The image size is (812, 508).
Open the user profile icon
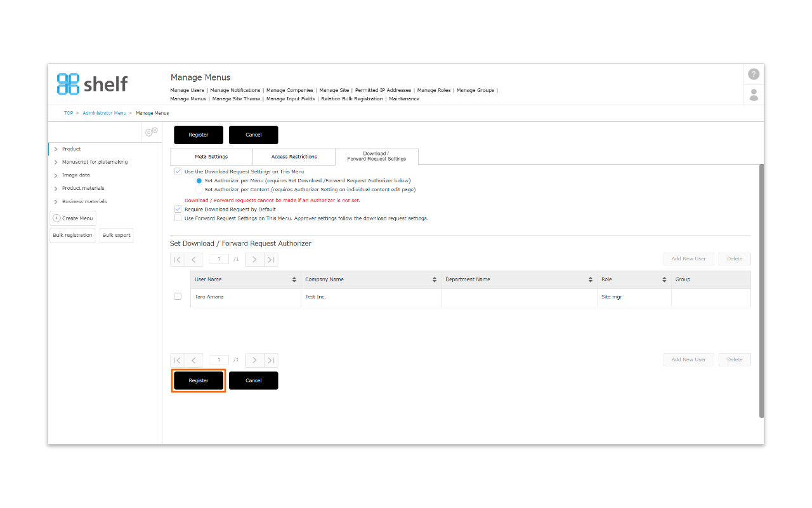pyautogui.click(x=754, y=95)
